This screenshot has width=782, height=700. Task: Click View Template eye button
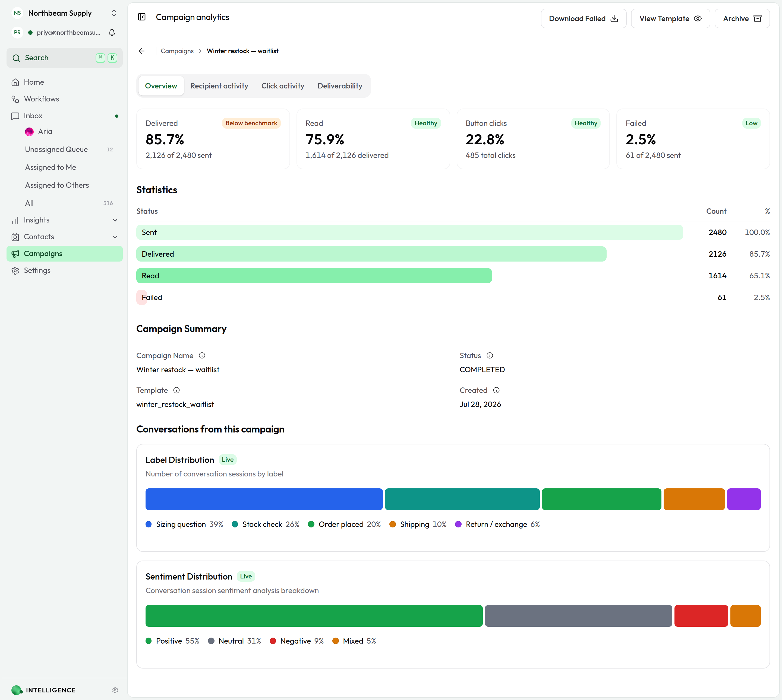670,18
